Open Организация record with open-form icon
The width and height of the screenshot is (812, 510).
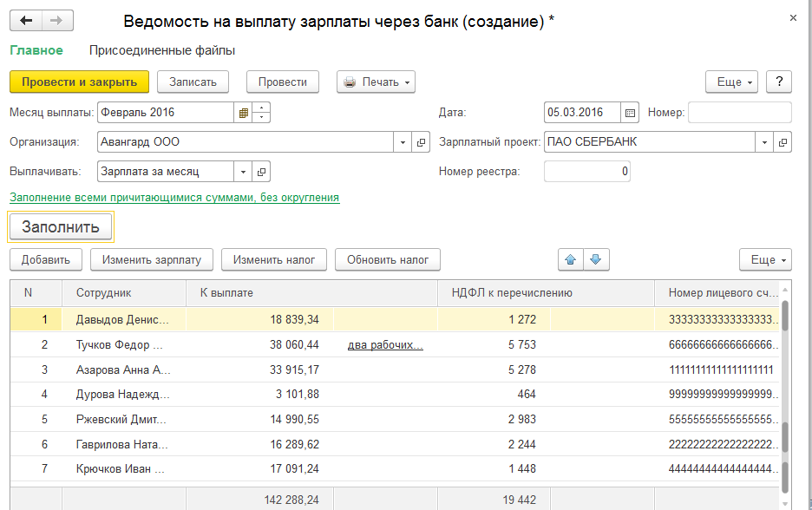[422, 142]
